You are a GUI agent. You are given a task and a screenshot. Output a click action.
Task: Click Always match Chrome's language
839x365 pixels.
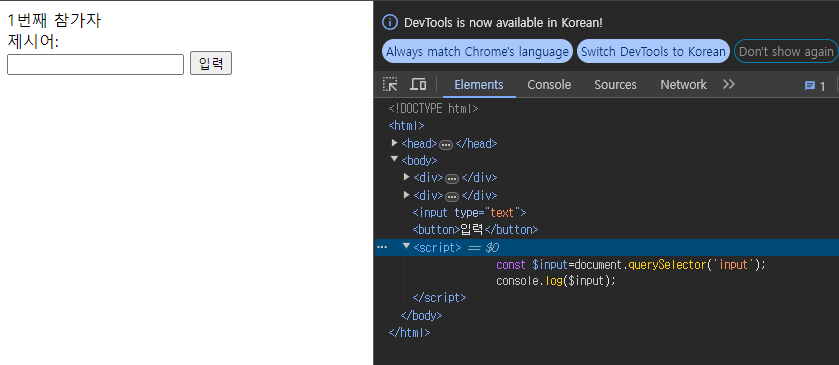[477, 51]
